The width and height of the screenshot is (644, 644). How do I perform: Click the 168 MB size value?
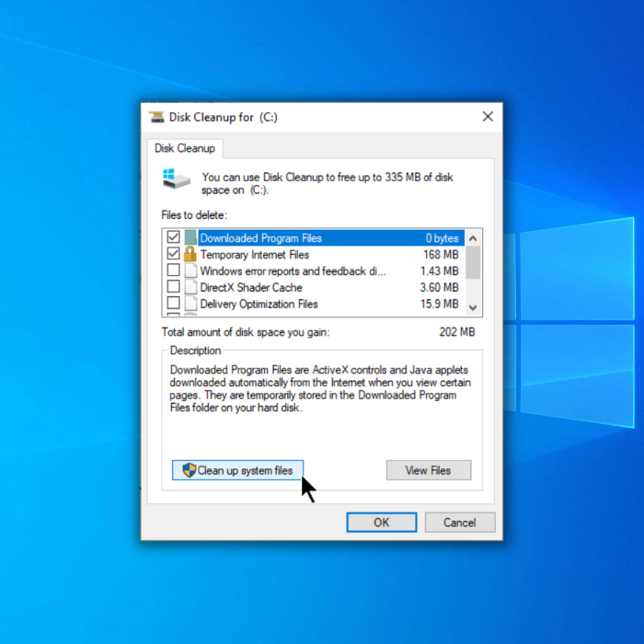point(441,255)
